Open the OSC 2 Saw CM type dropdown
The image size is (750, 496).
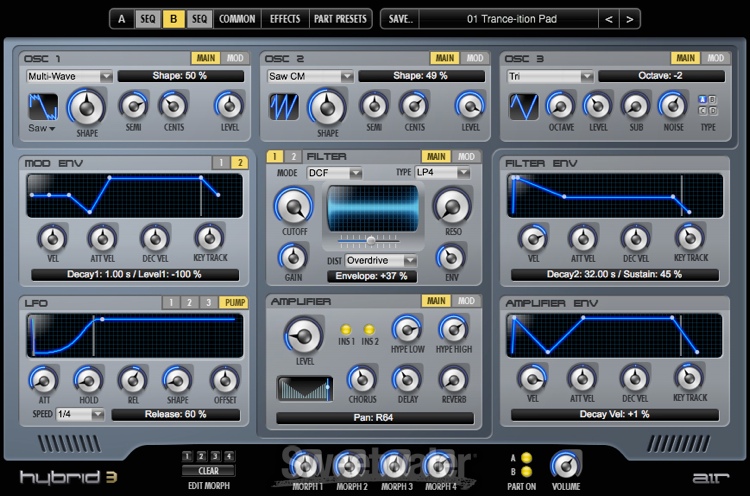(310, 76)
